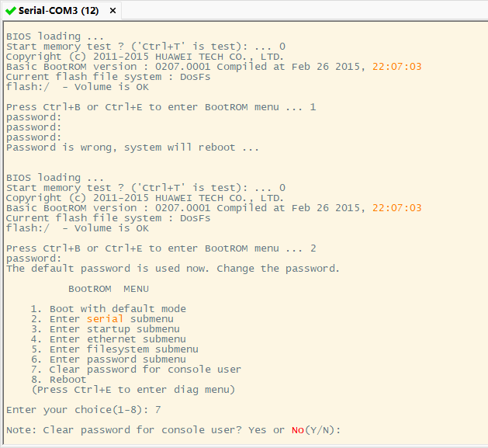Click the 'BootROM MENU' heading text

tap(109, 289)
